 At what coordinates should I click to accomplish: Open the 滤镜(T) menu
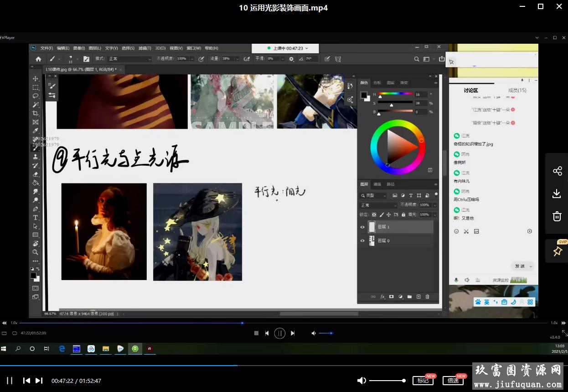pyautogui.click(x=145, y=48)
